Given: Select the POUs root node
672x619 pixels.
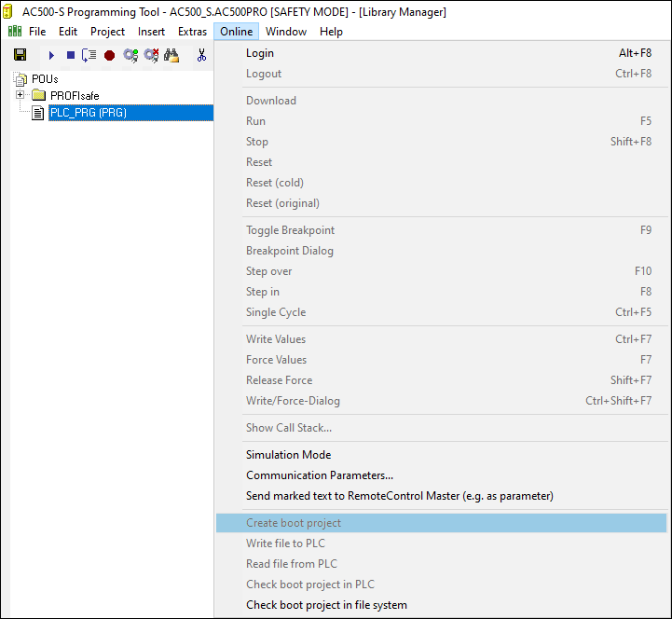Looking at the screenshot, I should click(x=45, y=79).
